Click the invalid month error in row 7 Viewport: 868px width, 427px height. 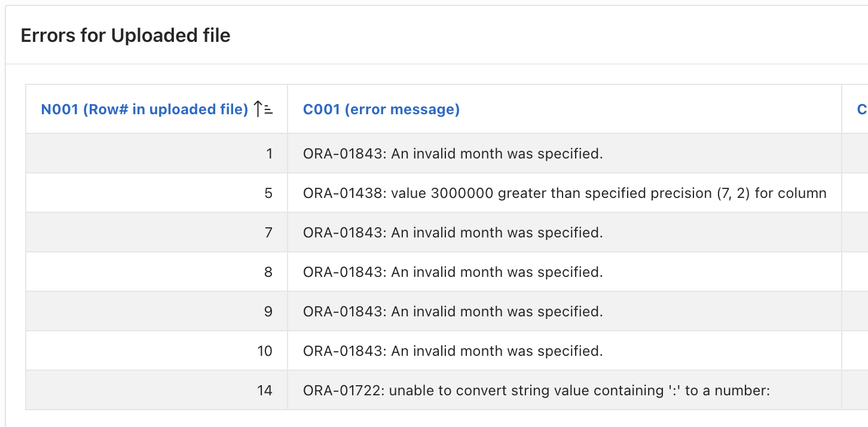click(x=453, y=233)
